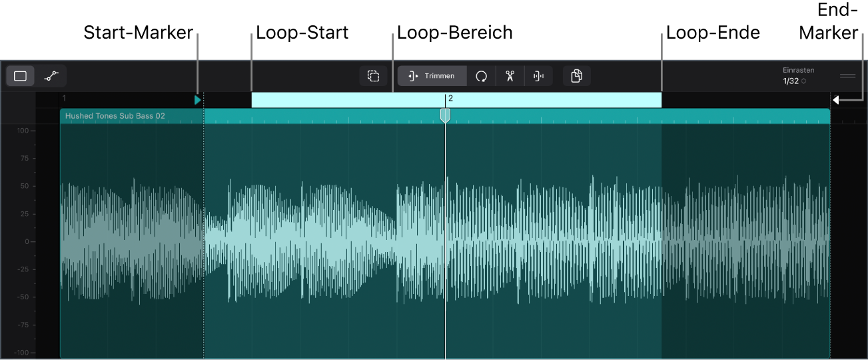The height and width of the screenshot is (360, 868).
Task: Click bar number 2 in the ruler
Action: coord(450,98)
